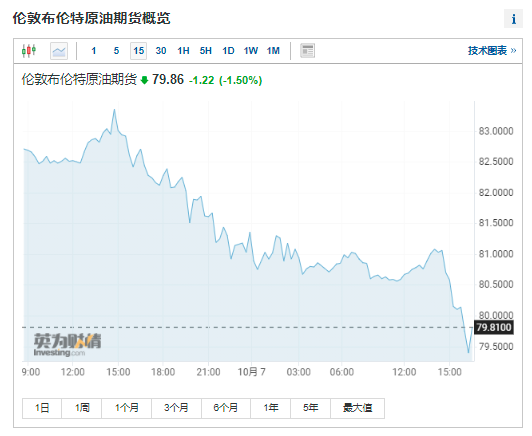Show the 1日 time range
The image size is (532, 436).
click(42, 408)
